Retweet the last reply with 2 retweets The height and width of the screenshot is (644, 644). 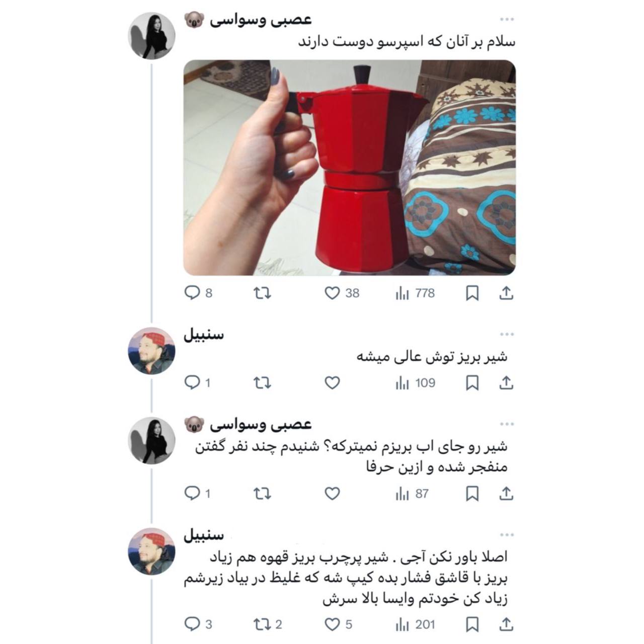[x=268, y=624]
